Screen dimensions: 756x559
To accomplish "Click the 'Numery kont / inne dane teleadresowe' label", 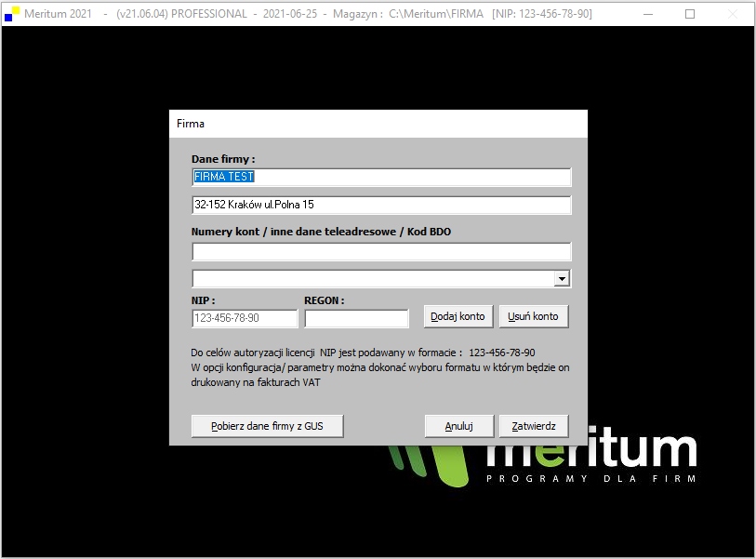I will pos(321,232).
